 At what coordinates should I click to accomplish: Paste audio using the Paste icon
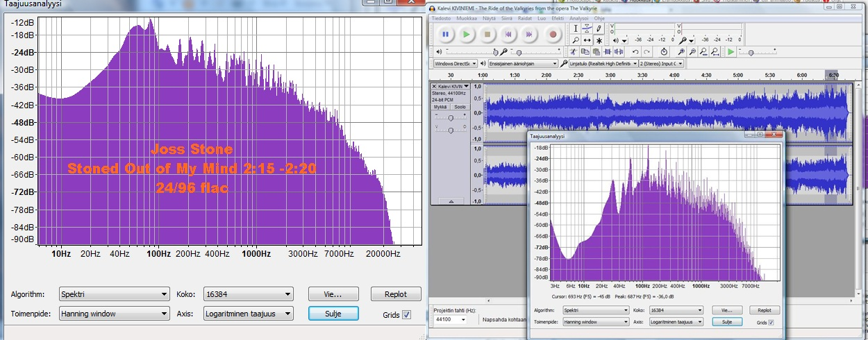596,52
